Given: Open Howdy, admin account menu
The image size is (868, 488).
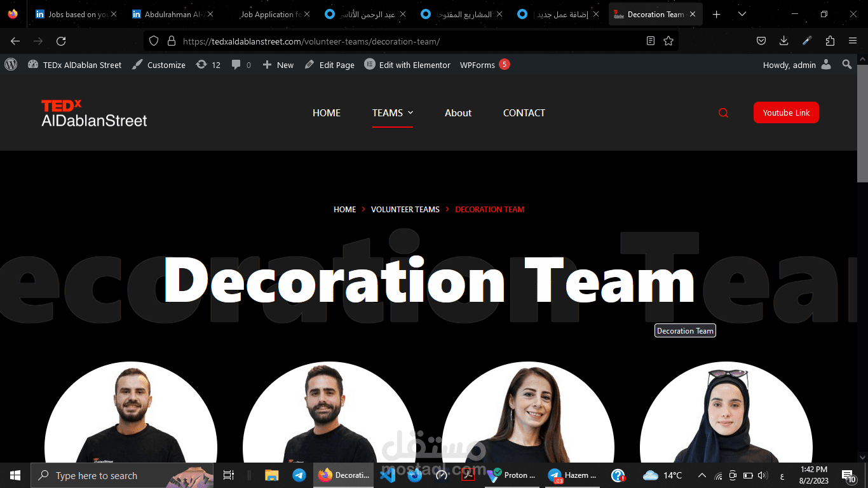Looking at the screenshot, I should 797,65.
